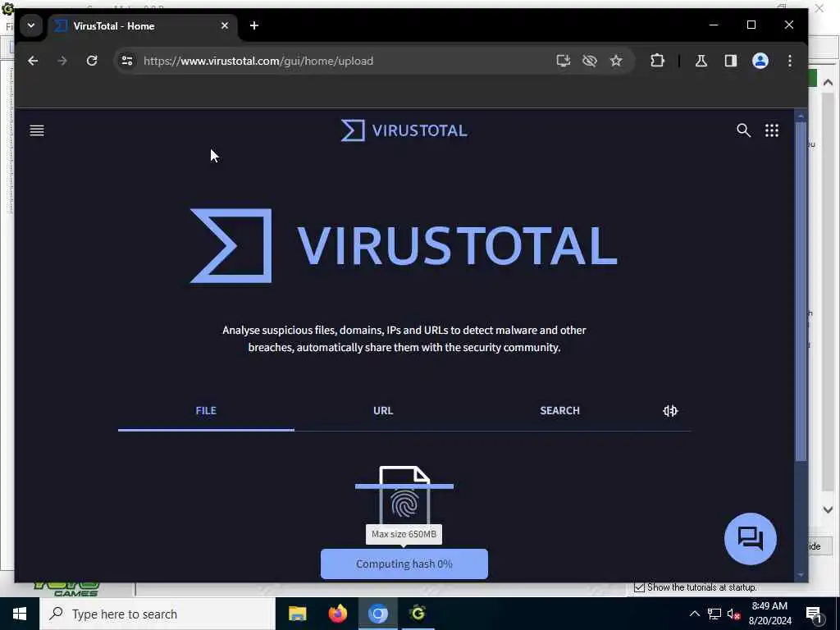Open VirusTotal hamburger menu
The height and width of the screenshot is (630, 840).
point(36,130)
